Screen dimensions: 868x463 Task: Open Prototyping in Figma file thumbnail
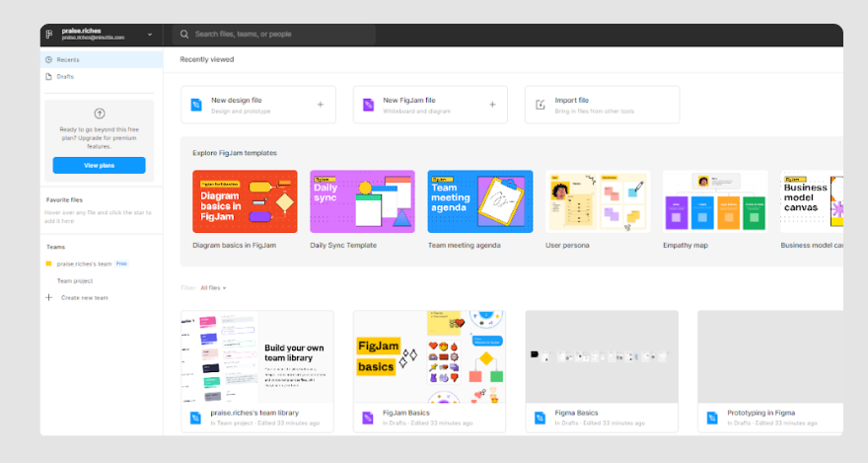tap(770, 356)
